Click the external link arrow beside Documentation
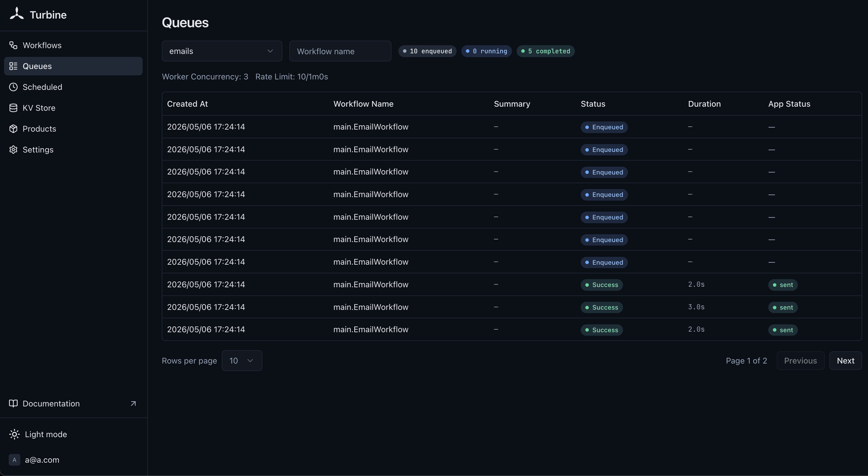This screenshot has width=868, height=476. [133, 404]
